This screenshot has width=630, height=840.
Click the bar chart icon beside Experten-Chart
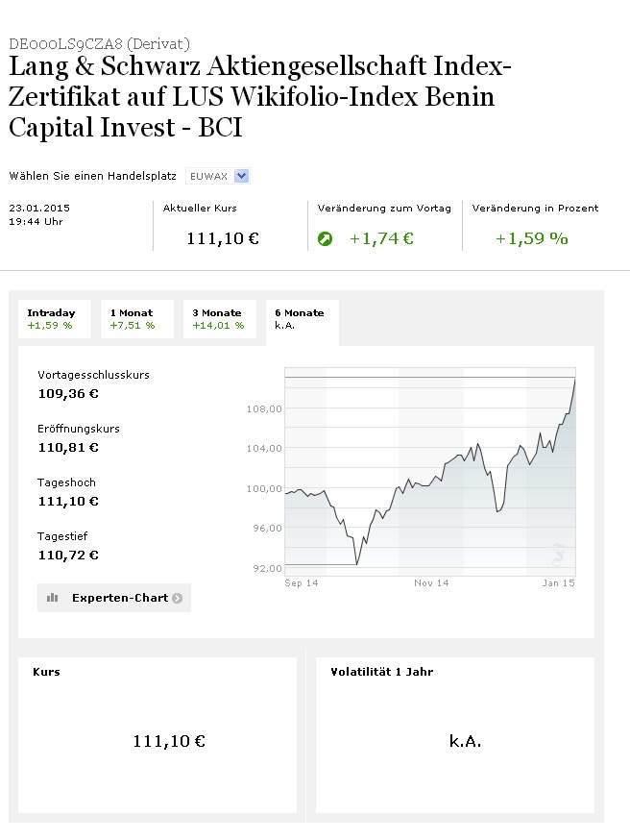[x=53, y=598]
